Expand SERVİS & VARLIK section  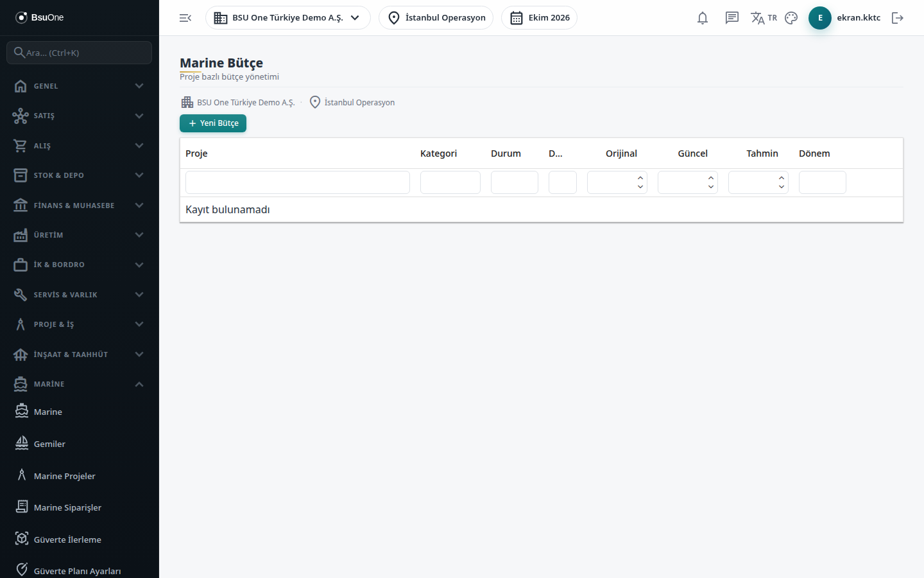pos(80,295)
